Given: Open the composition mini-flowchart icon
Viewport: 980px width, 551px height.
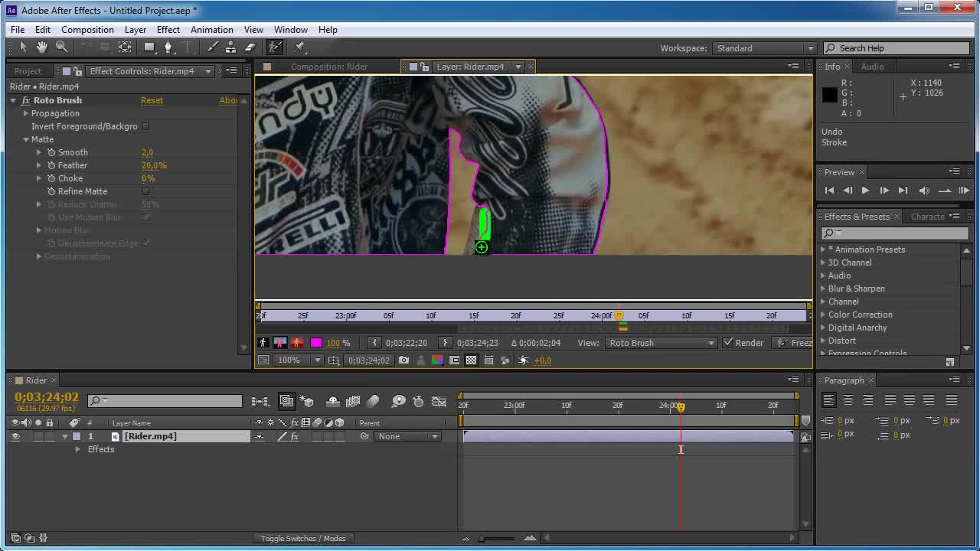Looking at the screenshot, I should (260, 401).
